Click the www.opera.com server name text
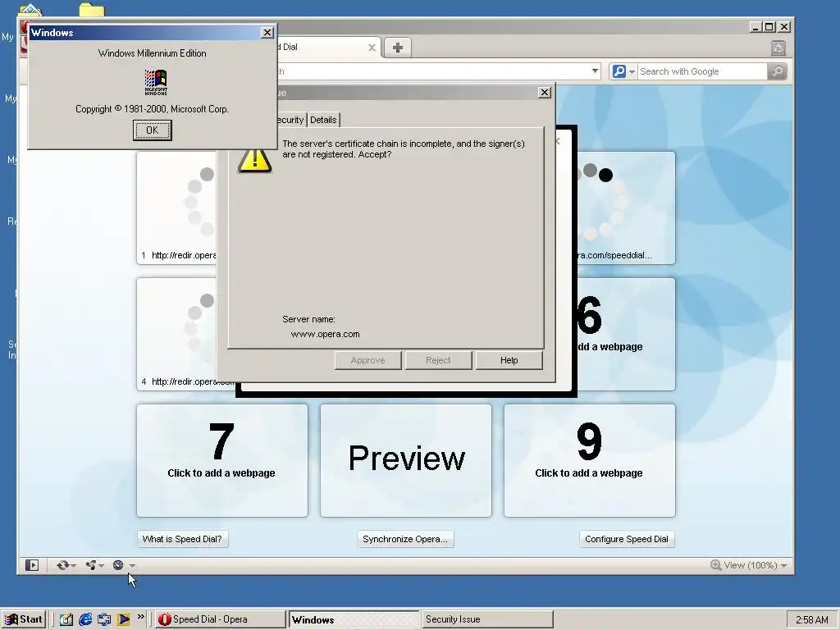The height and width of the screenshot is (630, 840). pos(325,335)
